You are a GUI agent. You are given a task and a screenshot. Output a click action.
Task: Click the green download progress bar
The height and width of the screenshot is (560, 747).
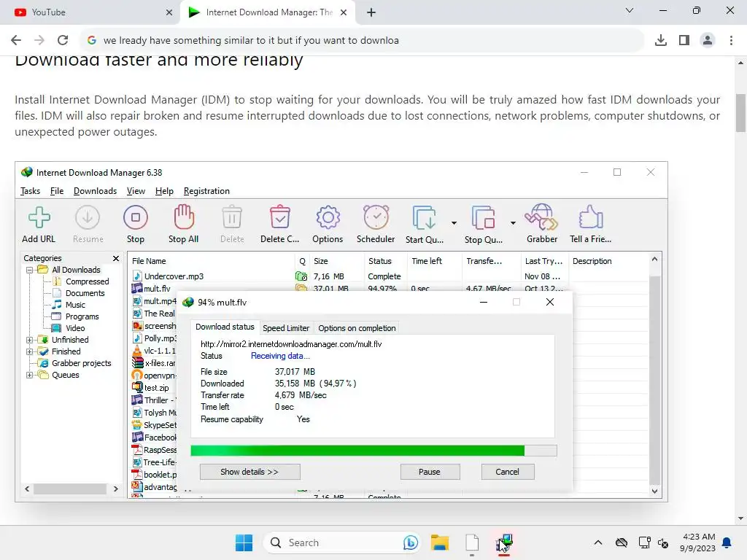373,451
